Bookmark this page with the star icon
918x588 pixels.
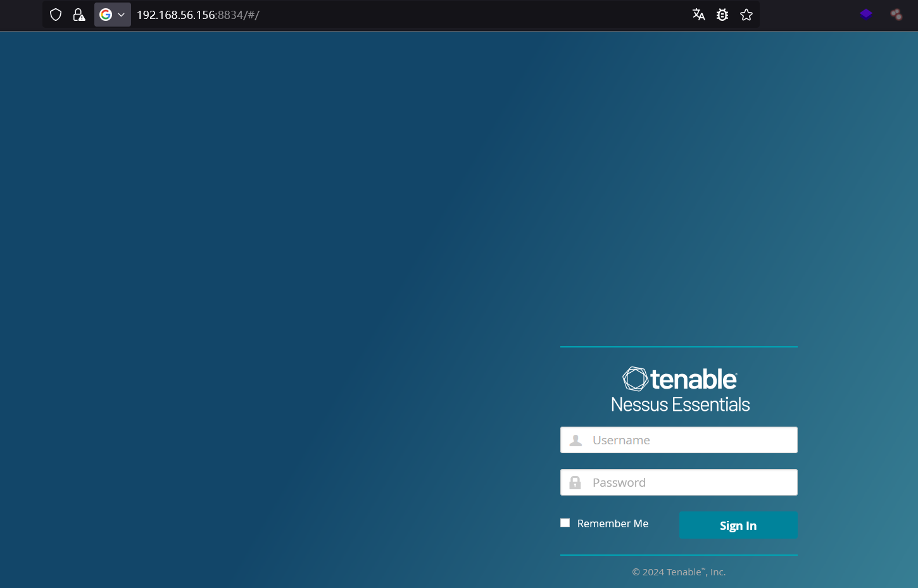coord(746,15)
